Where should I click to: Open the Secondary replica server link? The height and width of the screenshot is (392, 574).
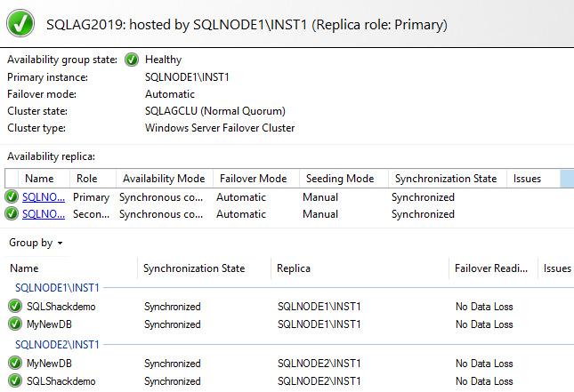[x=44, y=214]
